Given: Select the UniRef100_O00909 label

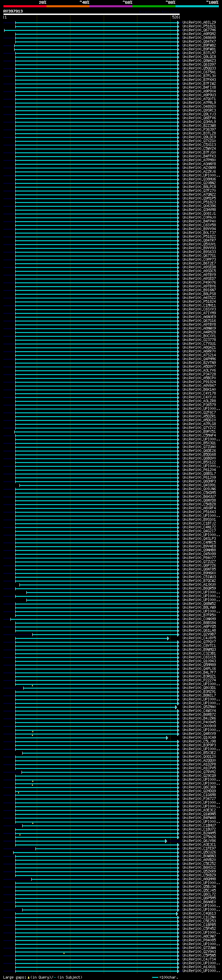Looking at the screenshot, I should coord(199,726).
